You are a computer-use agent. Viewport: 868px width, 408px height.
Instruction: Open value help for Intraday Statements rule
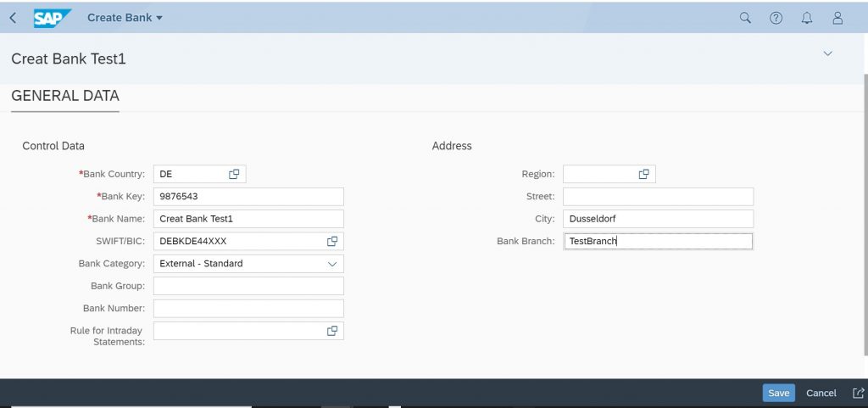tap(332, 331)
